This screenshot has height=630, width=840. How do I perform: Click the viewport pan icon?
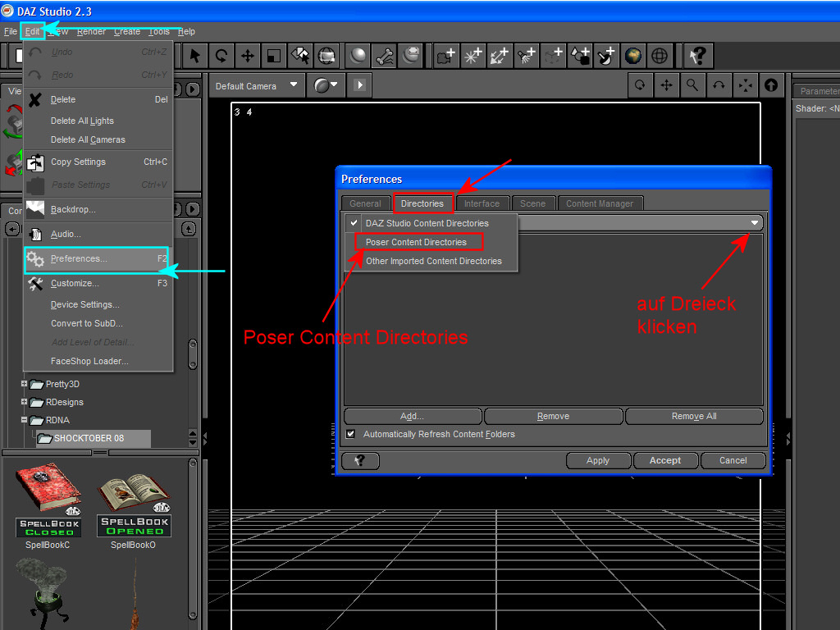(666, 85)
